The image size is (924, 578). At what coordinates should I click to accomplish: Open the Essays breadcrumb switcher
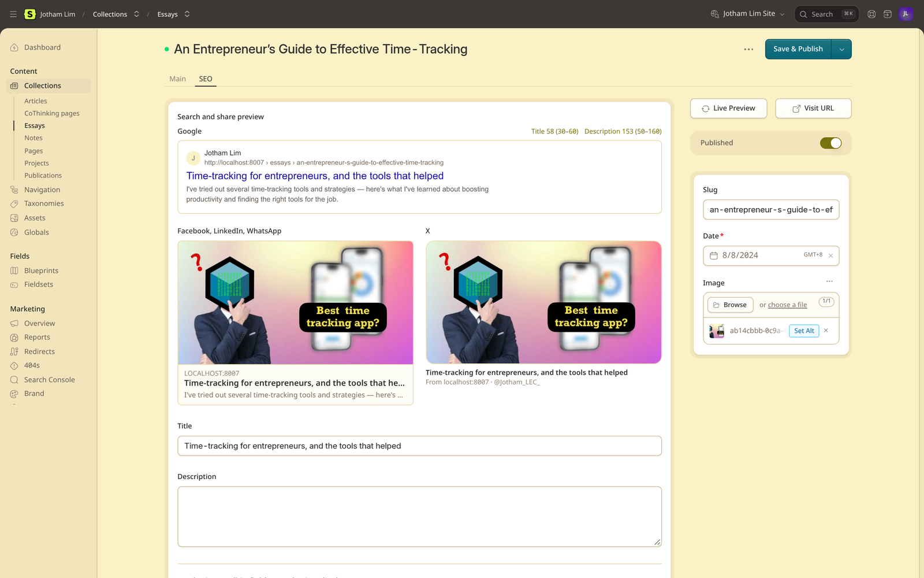(x=187, y=14)
